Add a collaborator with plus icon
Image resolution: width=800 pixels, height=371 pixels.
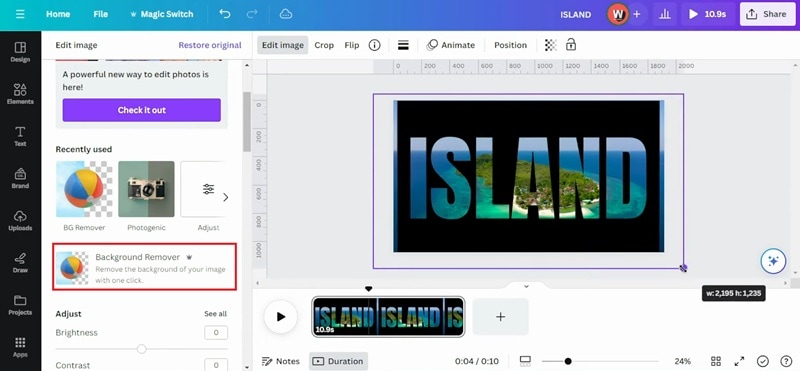637,14
